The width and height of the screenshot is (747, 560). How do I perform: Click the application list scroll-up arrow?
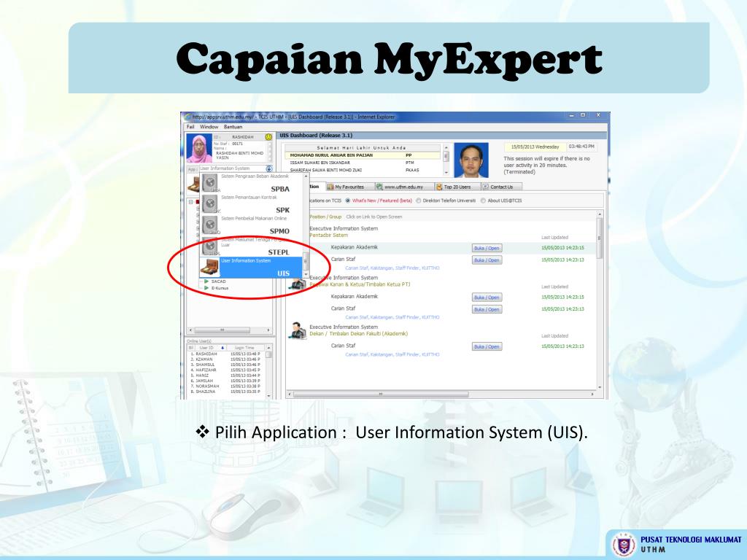(x=306, y=176)
